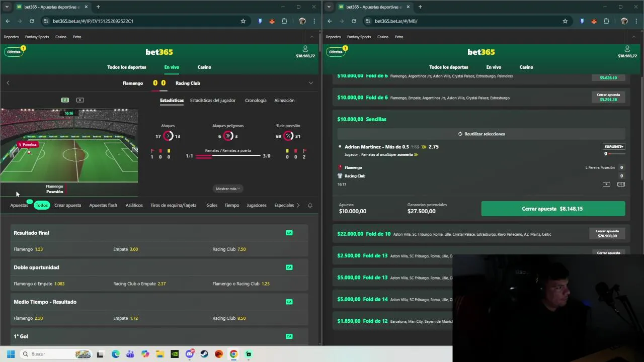The height and width of the screenshot is (362, 644).
Task: Reload the page in left browser window
Action: point(32,21)
